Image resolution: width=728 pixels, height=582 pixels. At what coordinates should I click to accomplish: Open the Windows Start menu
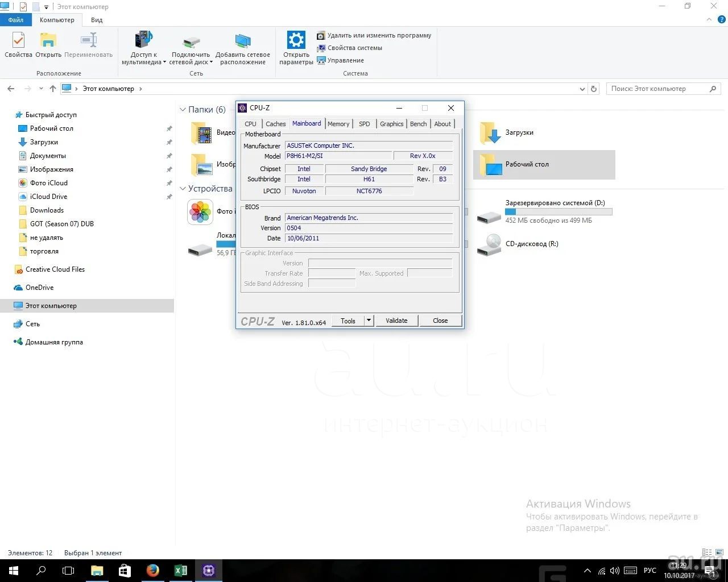pyautogui.click(x=14, y=571)
